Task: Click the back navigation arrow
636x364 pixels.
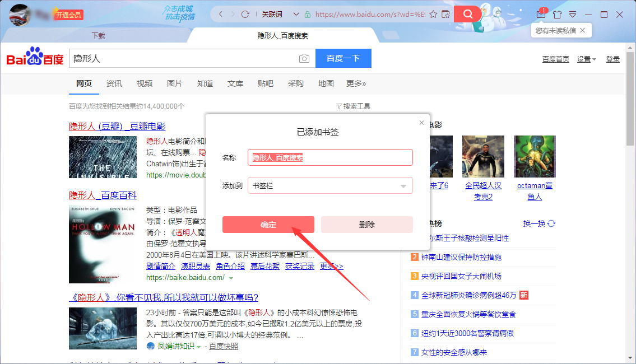Action: 220,13
